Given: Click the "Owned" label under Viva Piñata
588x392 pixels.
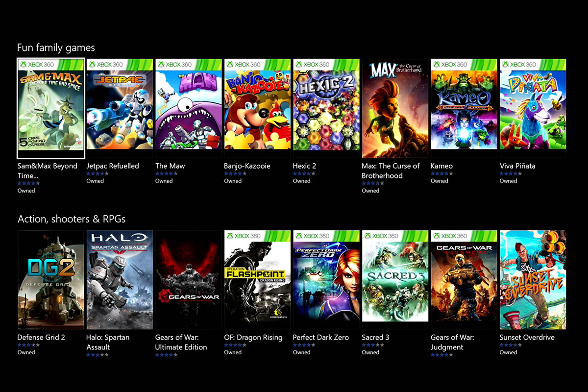Looking at the screenshot, I should (x=509, y=181).
